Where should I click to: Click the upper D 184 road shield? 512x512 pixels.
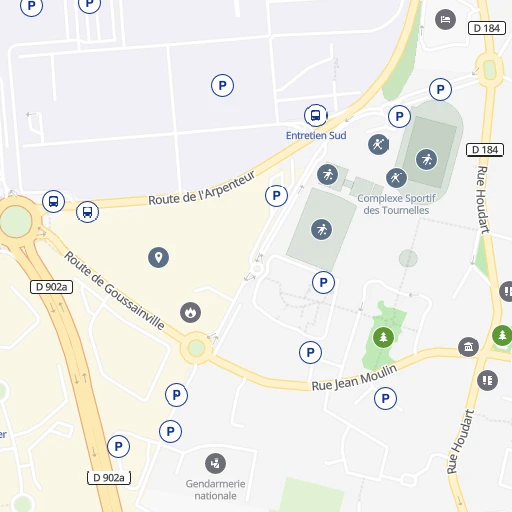(x=487, y=28)
